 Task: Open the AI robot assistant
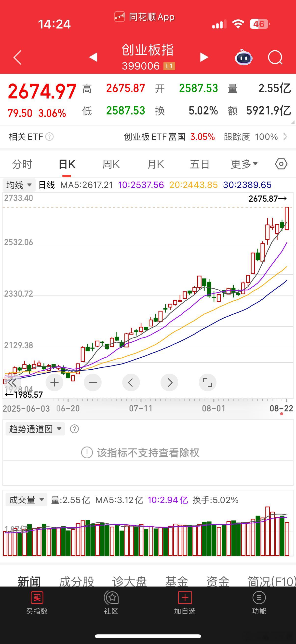click(243, 57)
